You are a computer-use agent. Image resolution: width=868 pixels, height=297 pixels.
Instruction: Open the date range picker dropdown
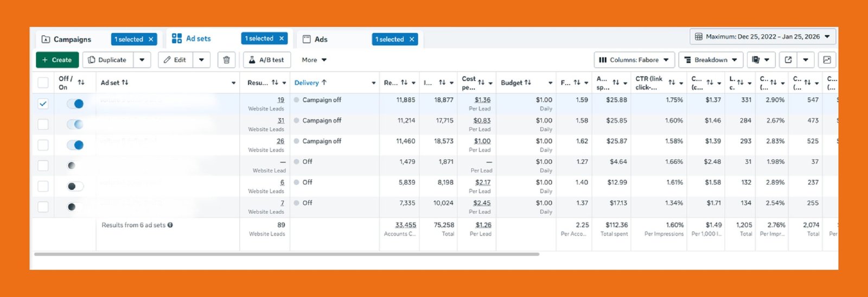coord(762,37)
